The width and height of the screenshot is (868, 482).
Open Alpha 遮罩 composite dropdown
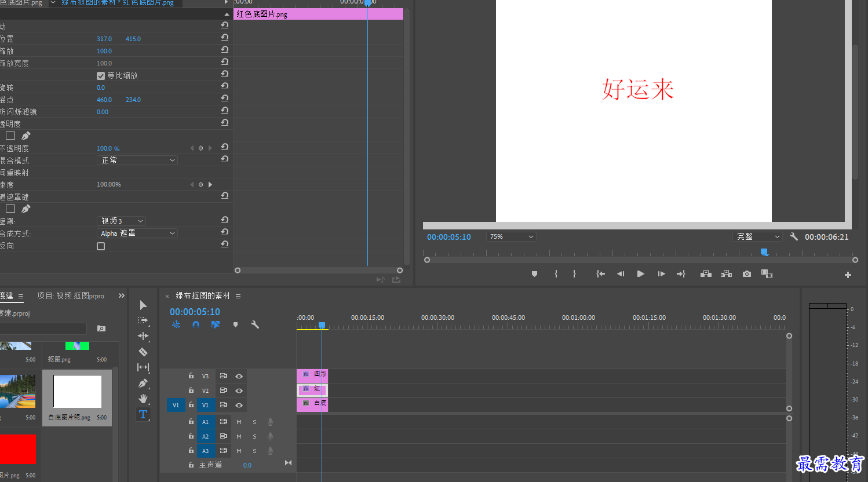[x=137, y=233]
